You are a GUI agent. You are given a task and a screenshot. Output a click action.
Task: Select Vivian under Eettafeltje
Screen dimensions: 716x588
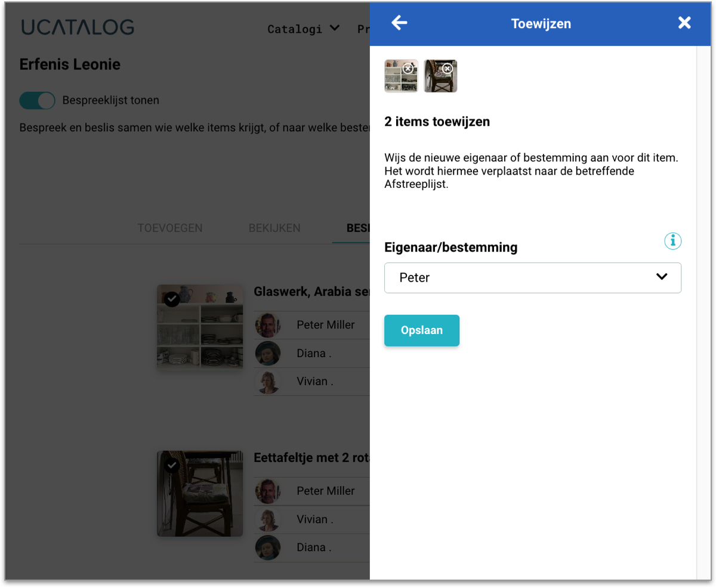coord(315,519)
